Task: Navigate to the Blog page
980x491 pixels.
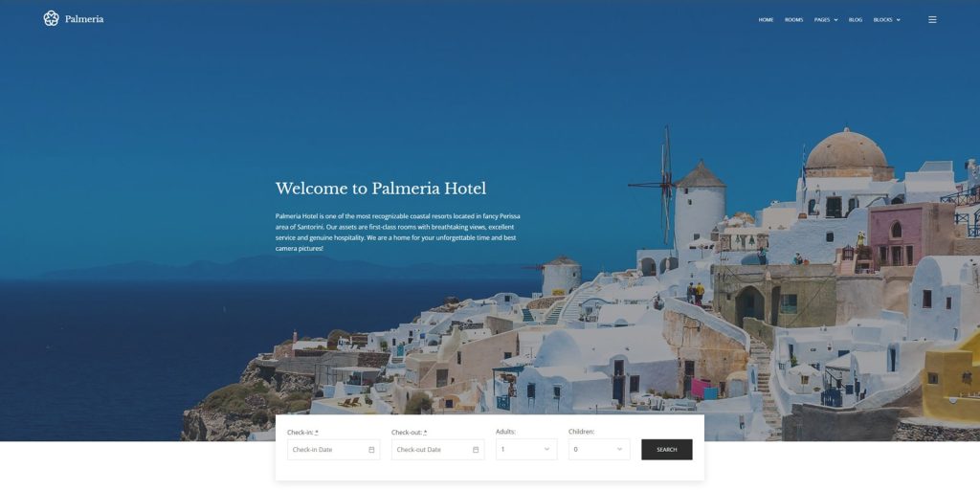Action: tap(855, 20)
